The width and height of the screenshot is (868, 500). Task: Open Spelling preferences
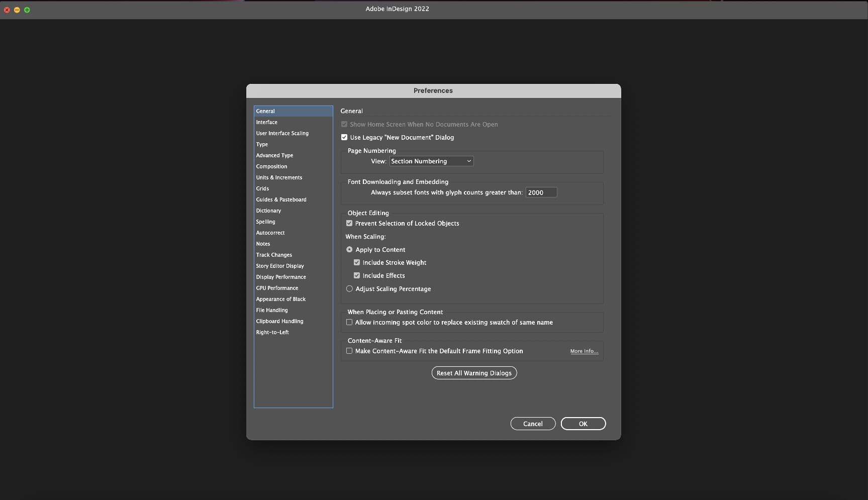coord(294,222)
